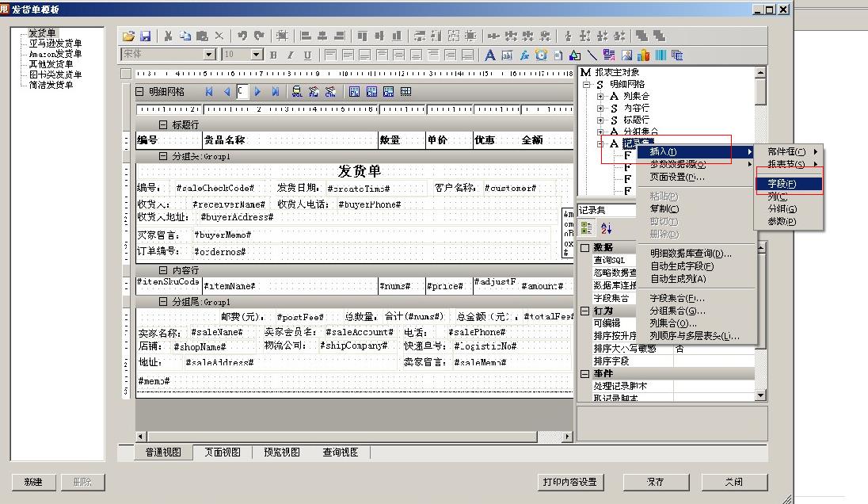
Task: Click SQL database query icon in grid bar
Action: (297, 92)
